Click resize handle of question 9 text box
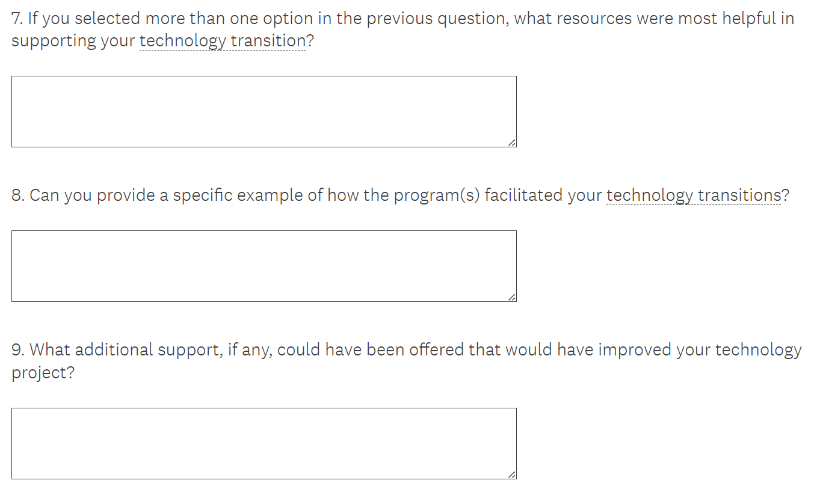 point(511,475)
